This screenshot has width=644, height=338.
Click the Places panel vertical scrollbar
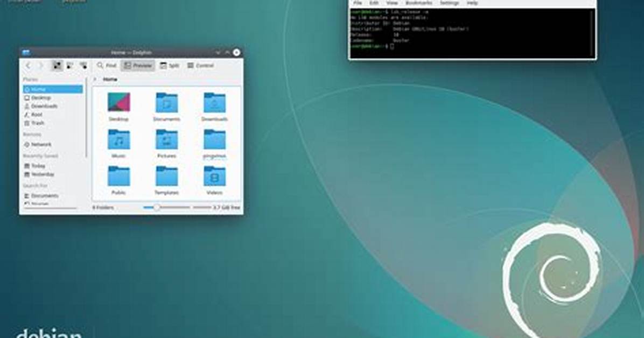coord(87,117)
